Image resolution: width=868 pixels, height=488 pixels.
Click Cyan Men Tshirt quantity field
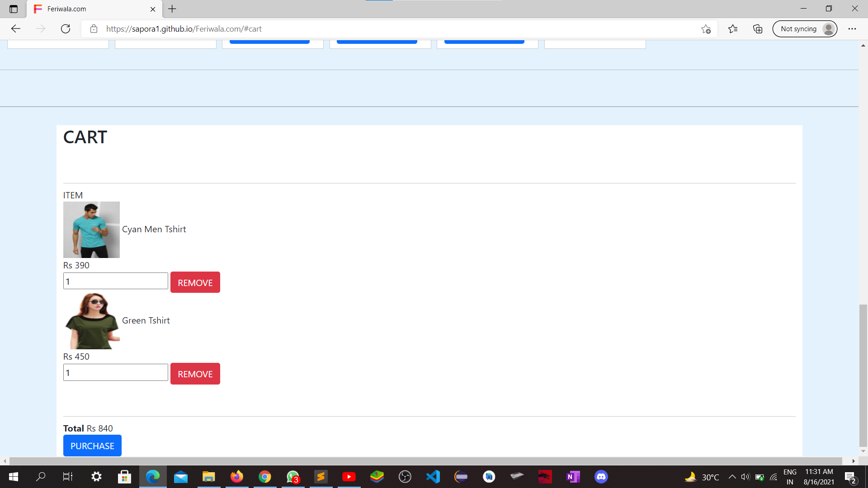115,281
